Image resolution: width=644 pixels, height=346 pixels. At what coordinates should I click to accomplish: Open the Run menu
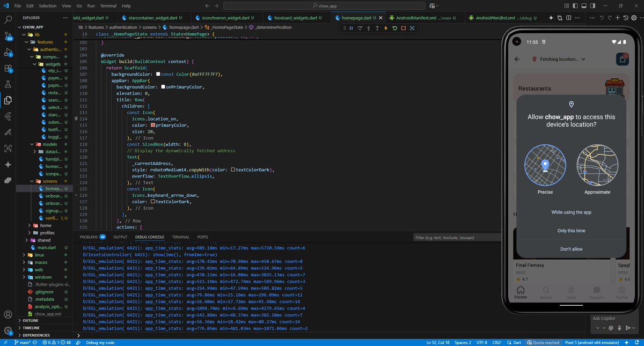[91, 6]
